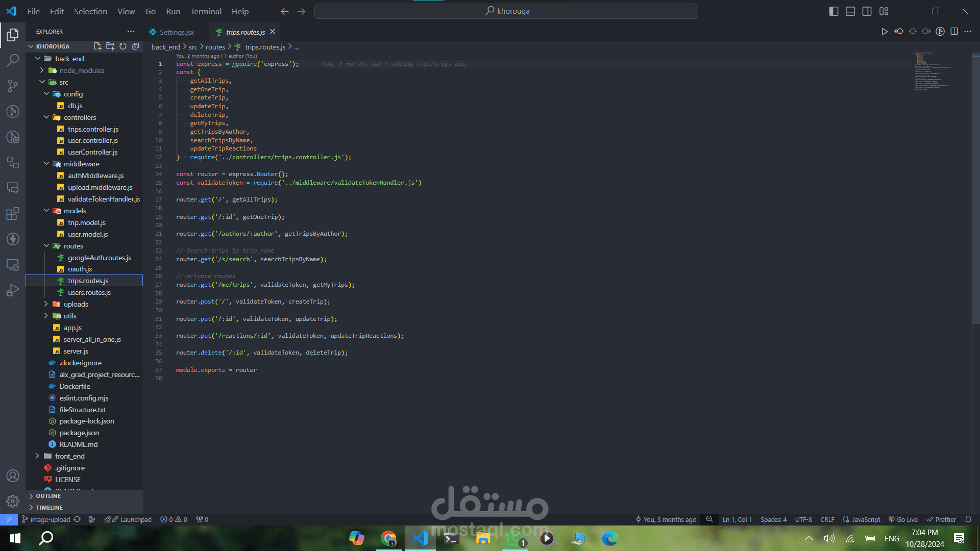The height and width of the screenshot is (551, 980).
Task: Open the Extensions view
Action: pos(13,213)
